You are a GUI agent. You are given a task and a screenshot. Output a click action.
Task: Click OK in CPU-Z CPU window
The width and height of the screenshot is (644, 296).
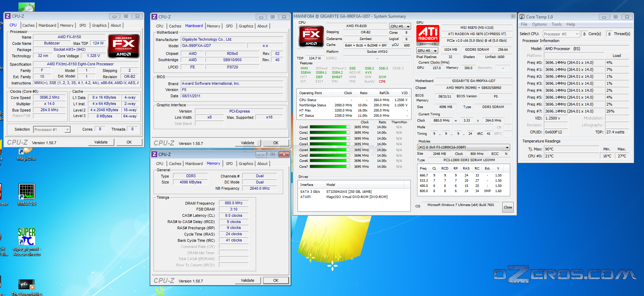[x=129, y=142]
